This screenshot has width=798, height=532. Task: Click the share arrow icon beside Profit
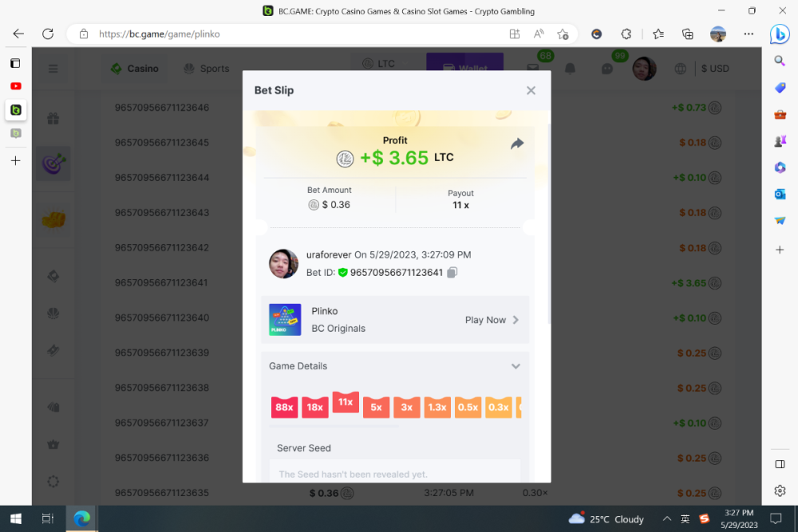pos(517,144)
